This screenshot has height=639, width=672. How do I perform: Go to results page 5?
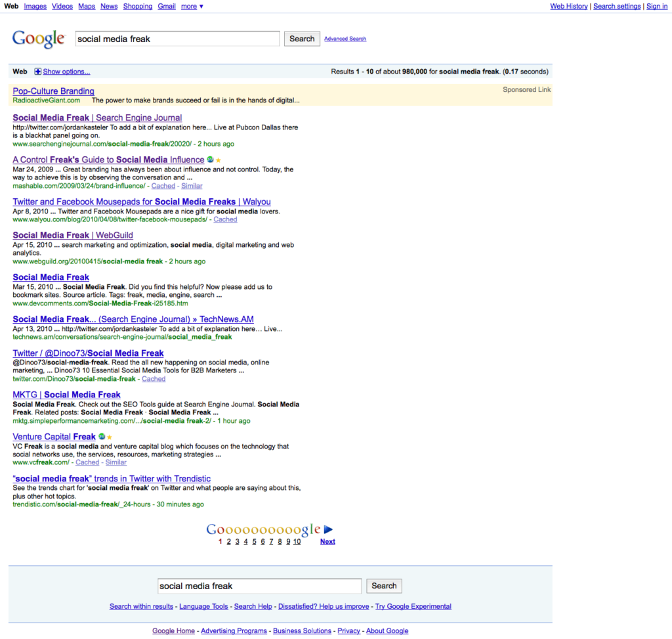click(254, 542)
